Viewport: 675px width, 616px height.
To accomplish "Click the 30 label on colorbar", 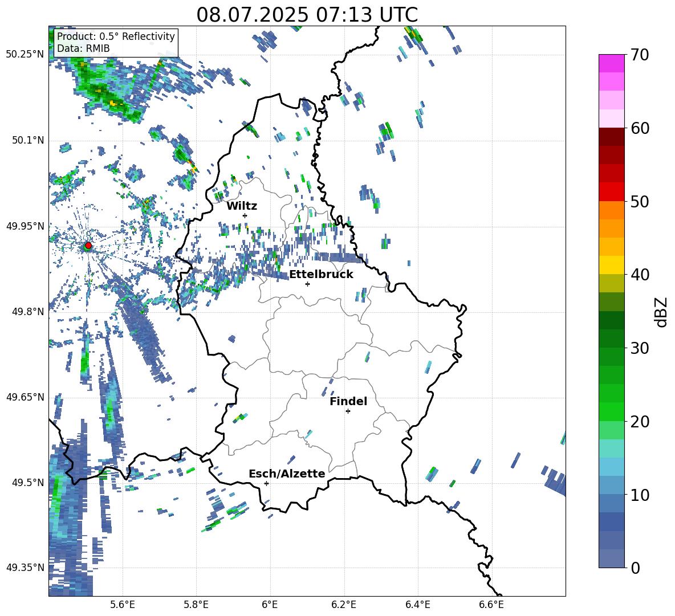I will (x=640, y=348).
